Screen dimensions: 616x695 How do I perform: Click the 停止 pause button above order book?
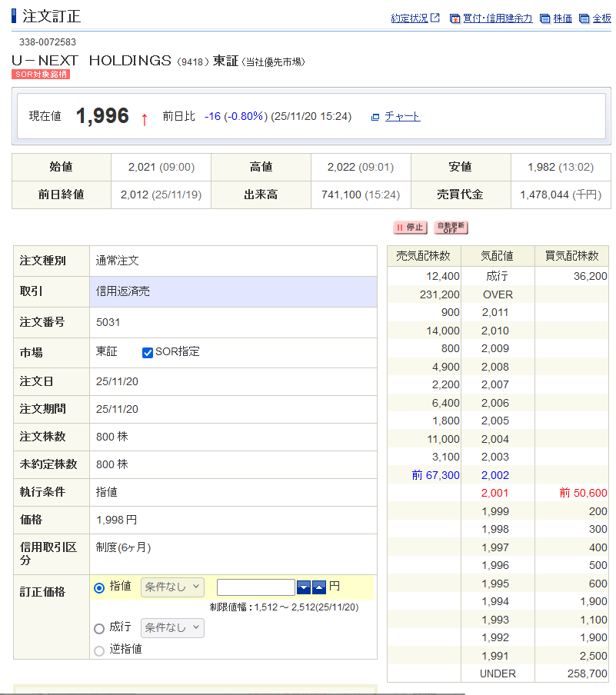[x=409, y=228]
